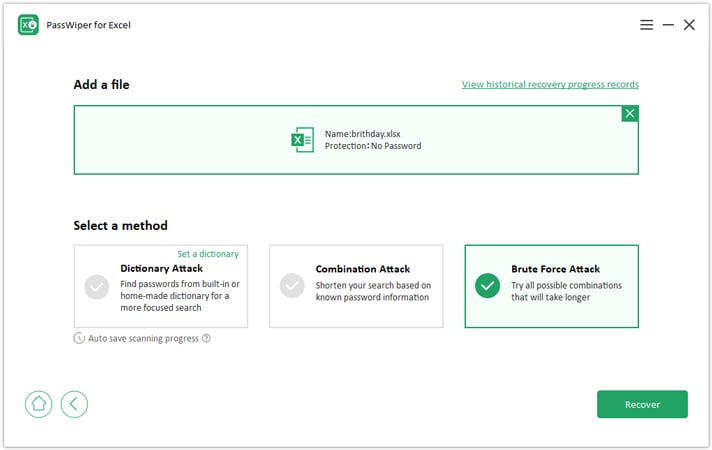Click the Brute Force Attack title
The height and width of the screenshot is (450, 712).
pyautogui.click(x=555, y=269)
